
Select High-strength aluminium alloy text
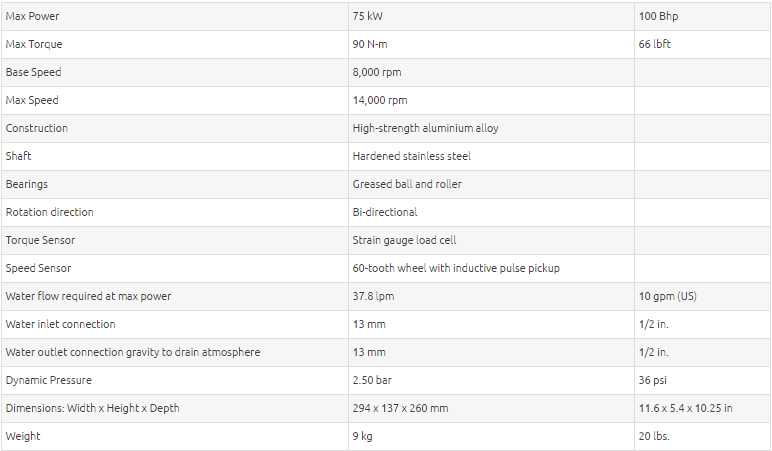click(x=425, y=129)
